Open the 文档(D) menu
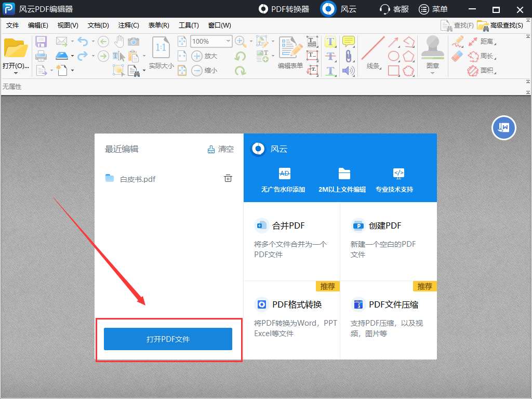Viewport: 532px width, 399px height. (98, 25)
